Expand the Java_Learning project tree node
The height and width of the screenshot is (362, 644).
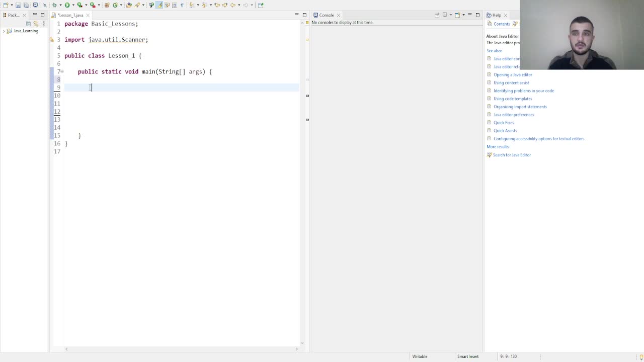click(4, 31)
